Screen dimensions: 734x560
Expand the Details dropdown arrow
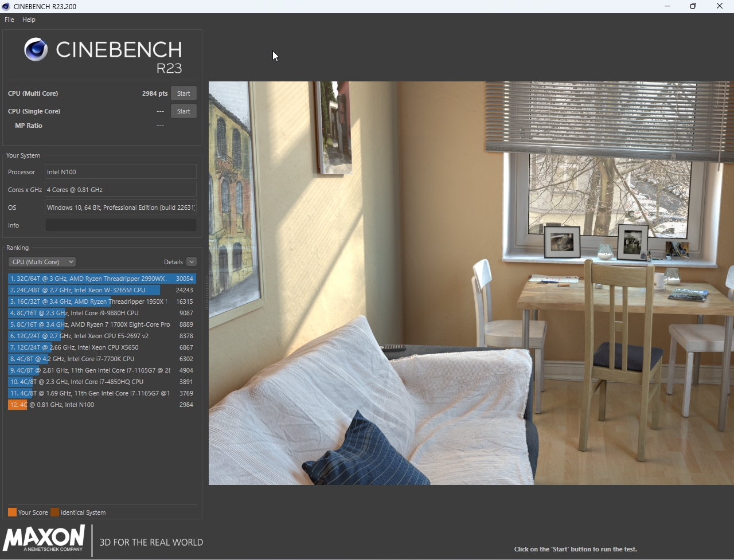click(192, 262)
